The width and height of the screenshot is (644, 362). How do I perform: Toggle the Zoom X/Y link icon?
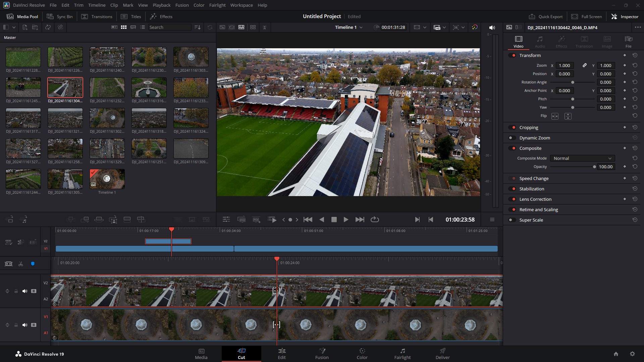(584, 65)
